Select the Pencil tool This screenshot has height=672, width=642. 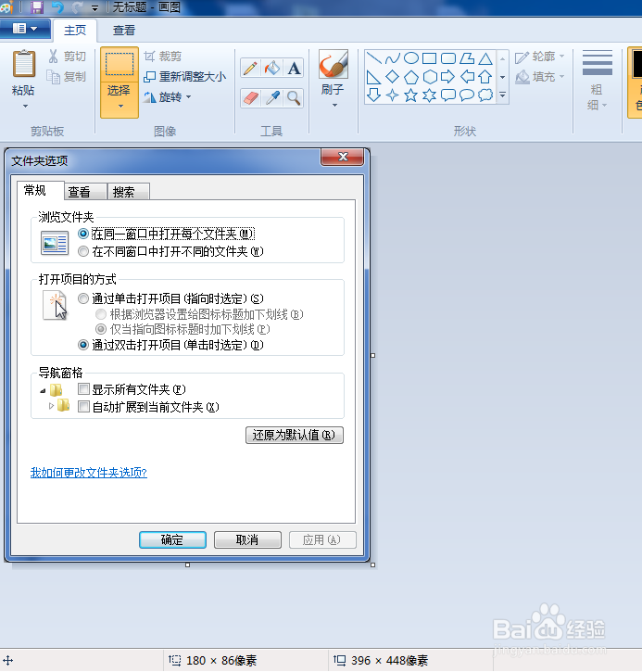tap(250, 69)
